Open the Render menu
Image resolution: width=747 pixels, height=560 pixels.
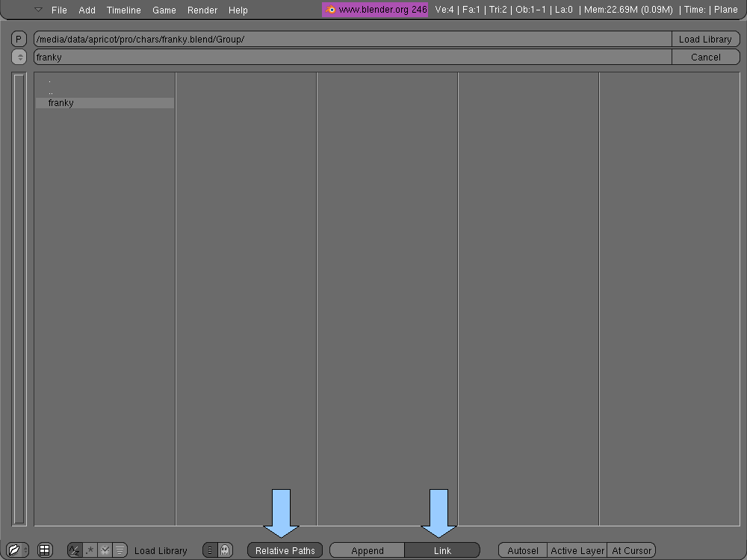pos(202,10)
